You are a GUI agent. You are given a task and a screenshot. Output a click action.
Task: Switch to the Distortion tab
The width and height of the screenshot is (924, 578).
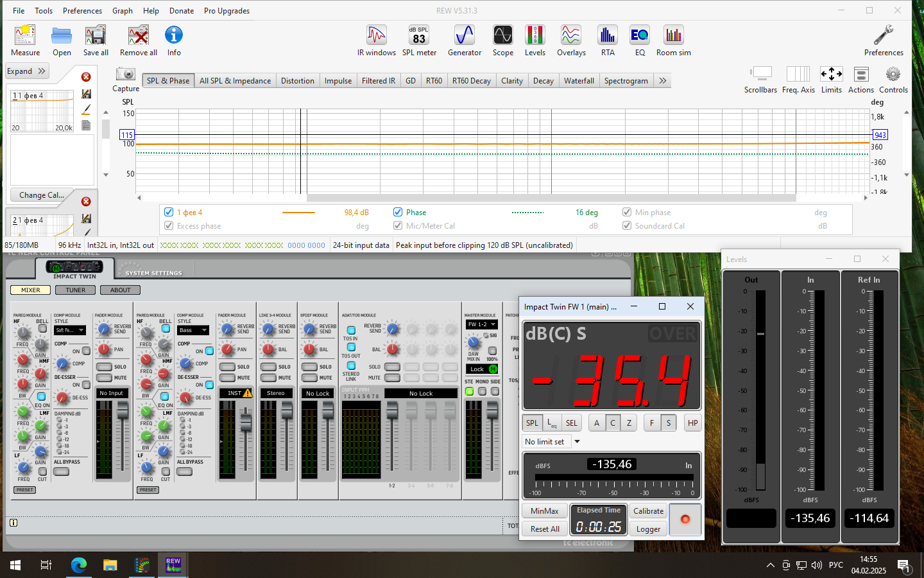pyautogui.click(x=298, y=80)
